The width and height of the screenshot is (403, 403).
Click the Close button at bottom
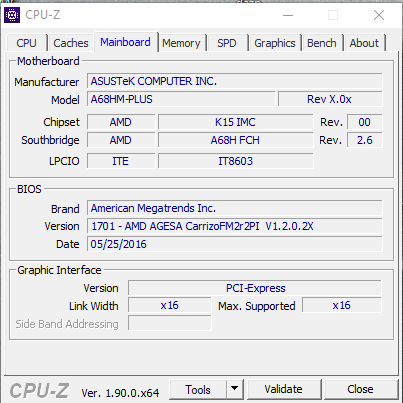point(360,389)
